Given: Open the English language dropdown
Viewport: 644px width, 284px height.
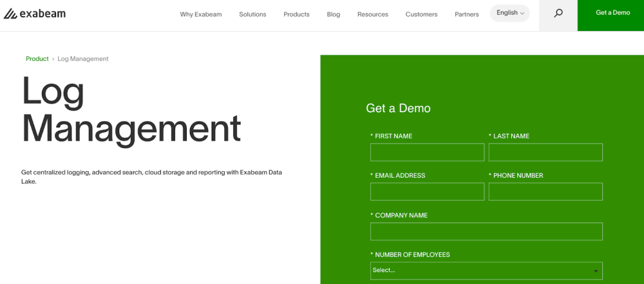Looking at the screenshot, I should pyautogui.click(x=510, y=13).
